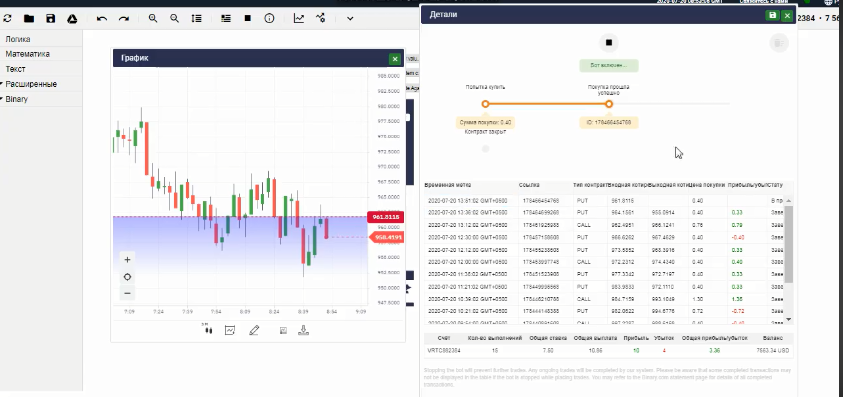Click account VRTC882384 in summary
This screenshot has width=843, height=397.
(x=444, y=351)
